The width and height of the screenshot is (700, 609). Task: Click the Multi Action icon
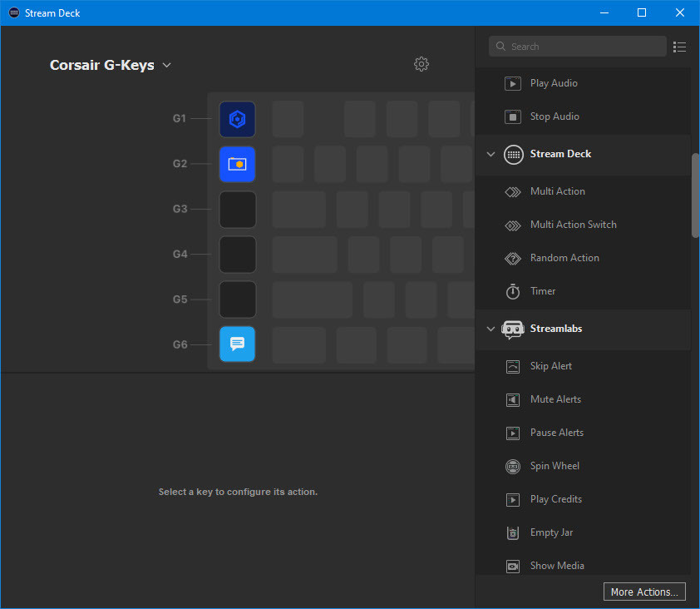pos(512,192)
